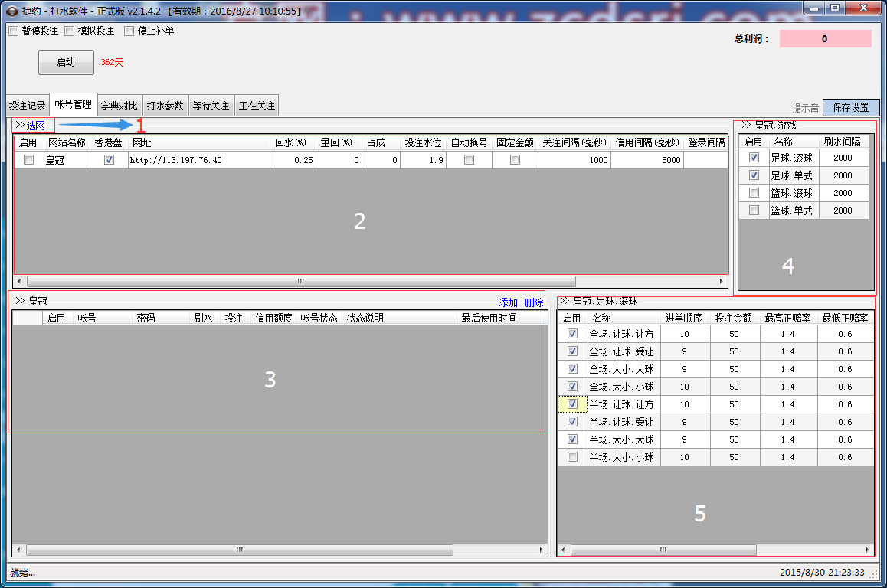Click the 添加 link to add account

coord(508,302)
